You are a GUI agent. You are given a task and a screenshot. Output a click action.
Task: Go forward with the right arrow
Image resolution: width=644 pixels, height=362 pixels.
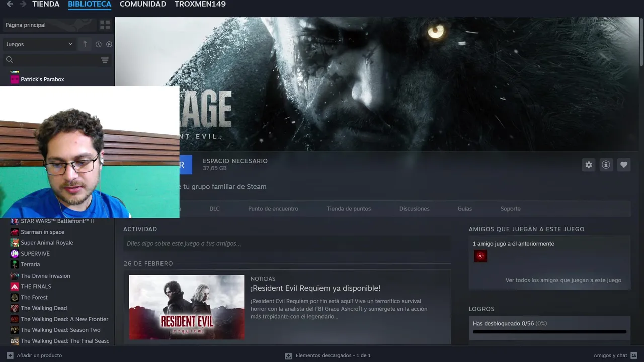[23, 4]
